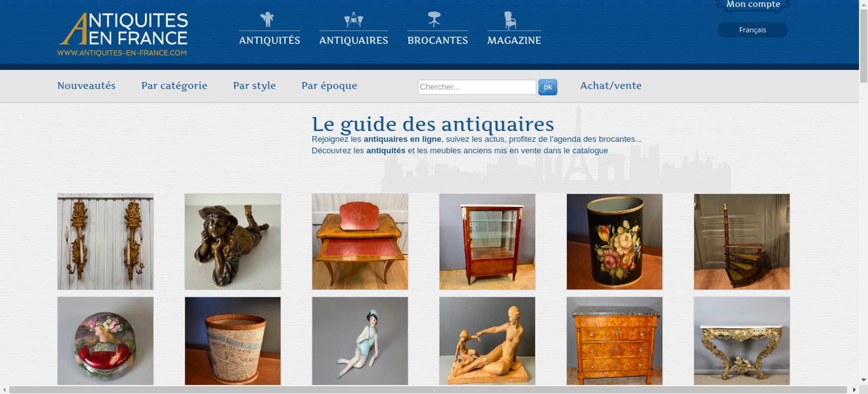The image size is (868, 394).
Task: Click the right arrow of the horizontal scrollbar
Action: point(855,390)
